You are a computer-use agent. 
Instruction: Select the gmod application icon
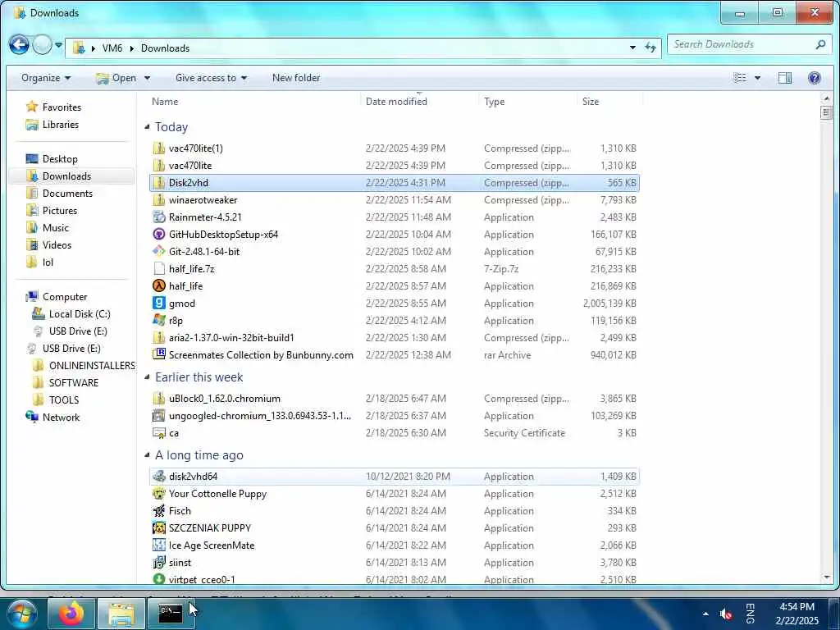[x=158, y=304]
